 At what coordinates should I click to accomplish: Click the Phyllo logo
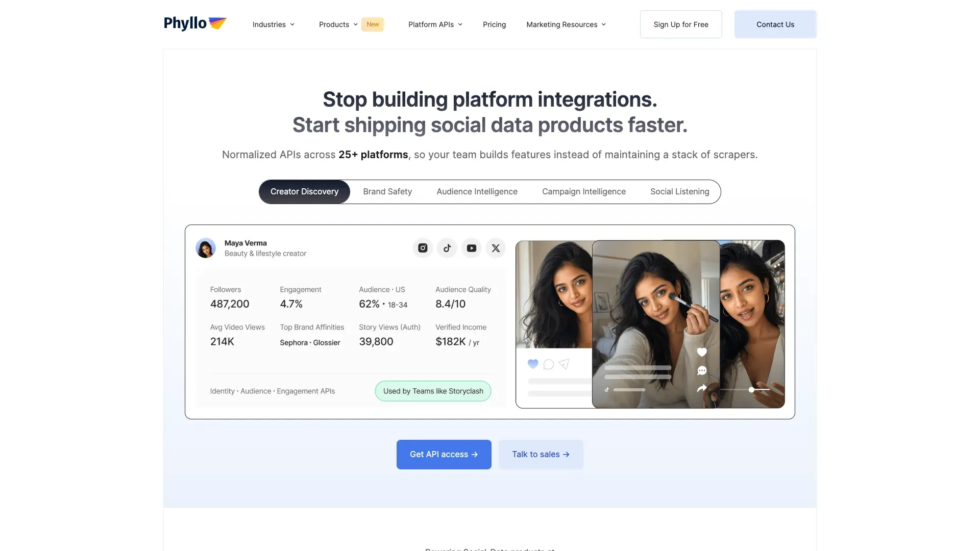[x=195, y=23]
